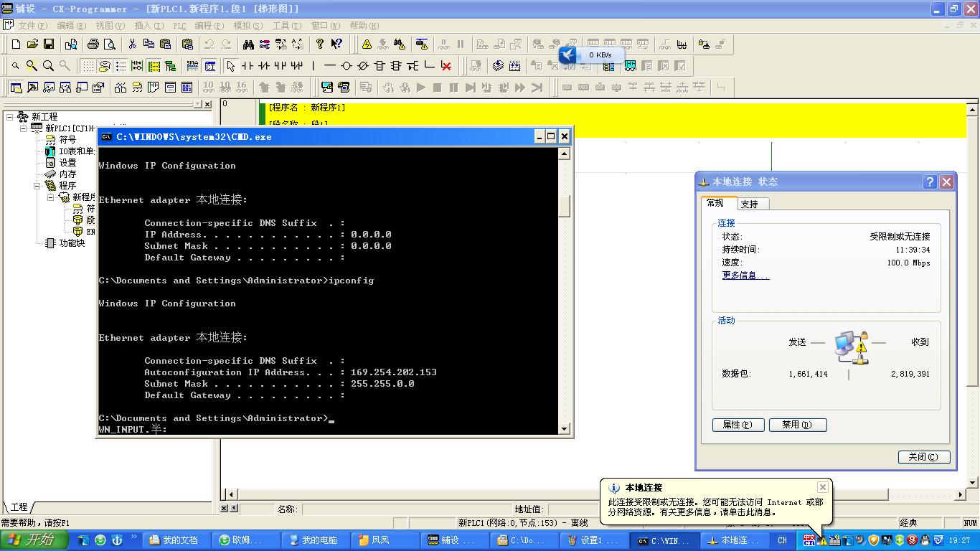Click the CMD window vertical scrollbar thumb
The image size is (980, 551).
[565, 206]
